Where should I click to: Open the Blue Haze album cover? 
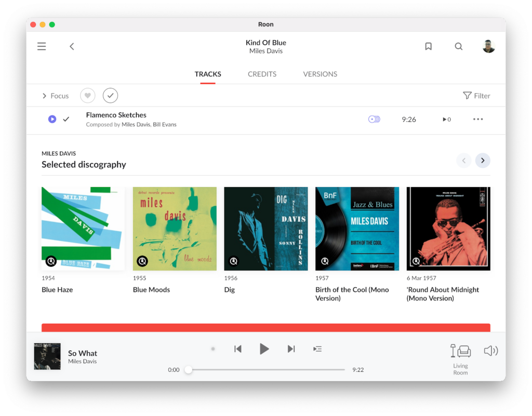click(83, 229)
